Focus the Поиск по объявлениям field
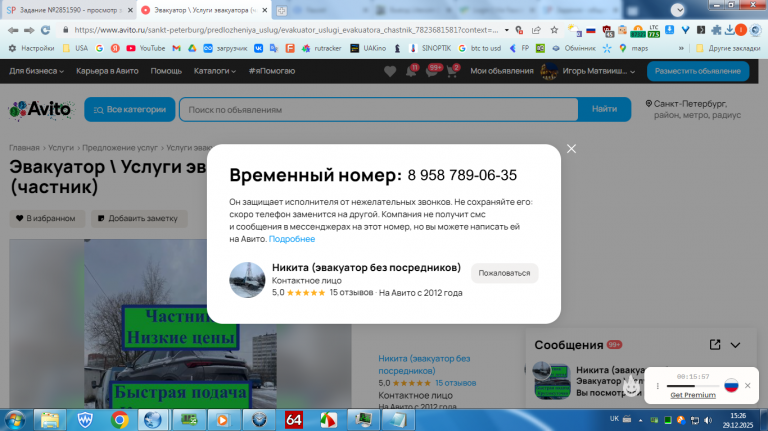Image resolution: width=768 pixels, height=431 pixels. pyautogui.click(x=379, y=110)
